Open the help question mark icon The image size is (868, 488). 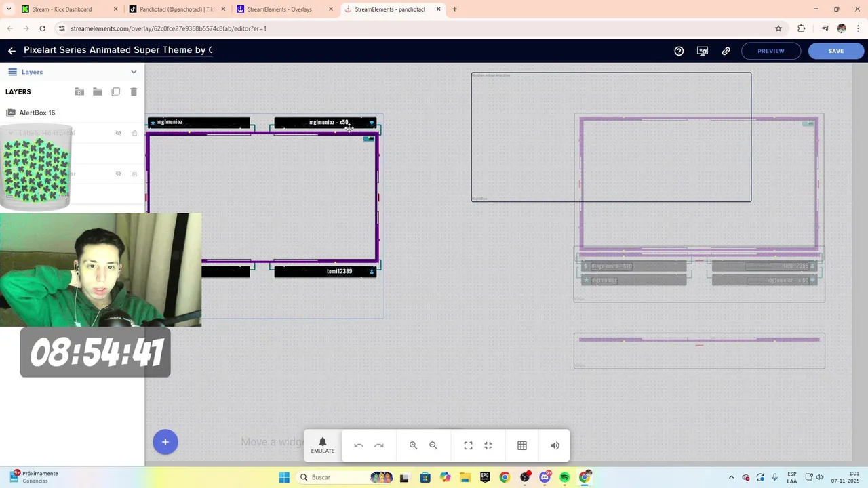tap(679, 51)
